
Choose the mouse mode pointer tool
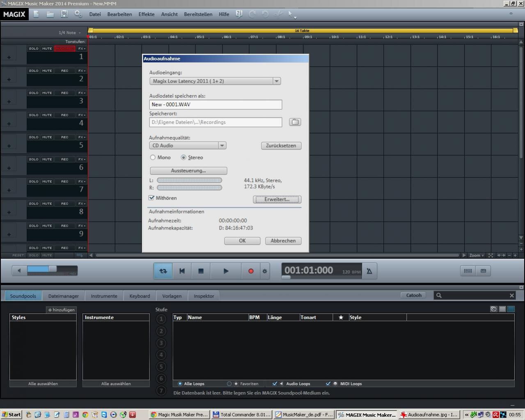(291, 14)
